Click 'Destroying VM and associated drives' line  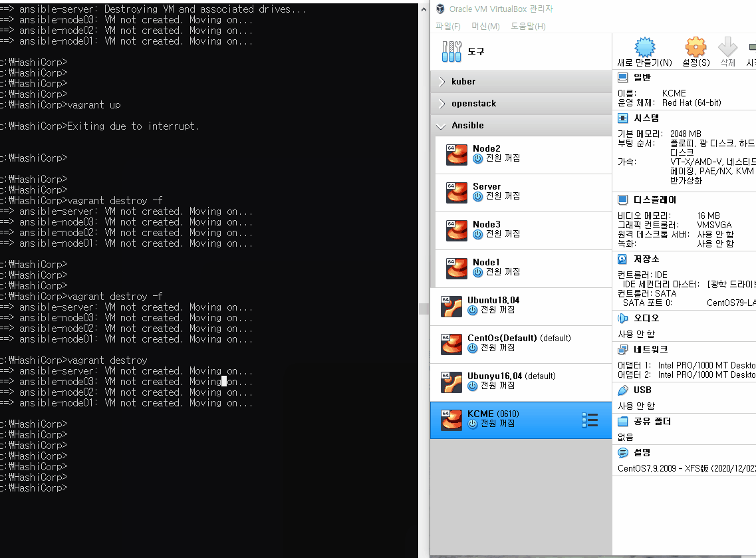coord(204,9)
